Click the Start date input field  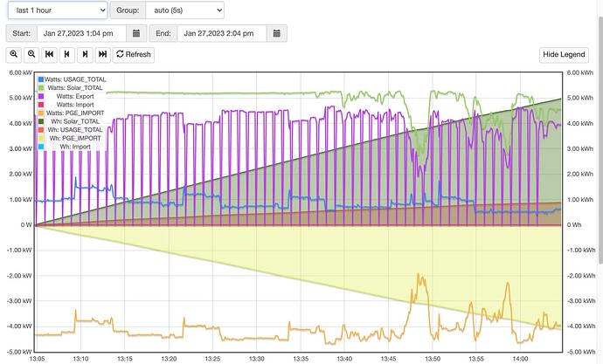pyautogui.click(x=81, y=33)
